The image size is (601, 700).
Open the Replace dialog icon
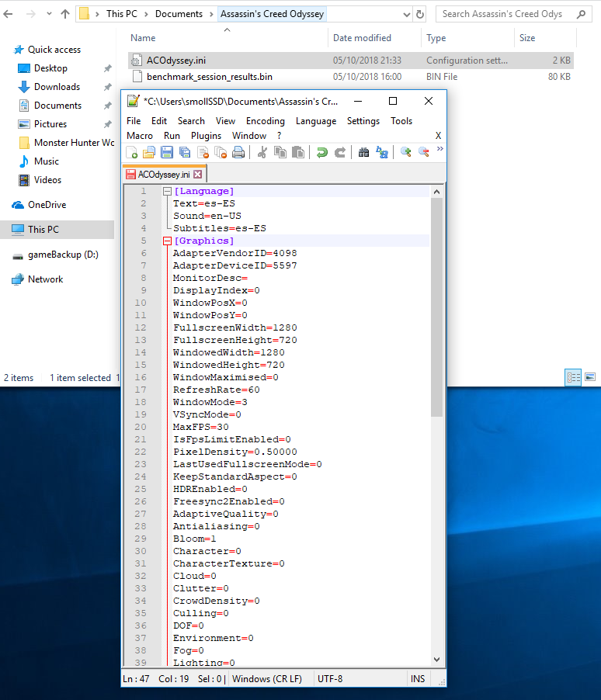pos(381,153)
